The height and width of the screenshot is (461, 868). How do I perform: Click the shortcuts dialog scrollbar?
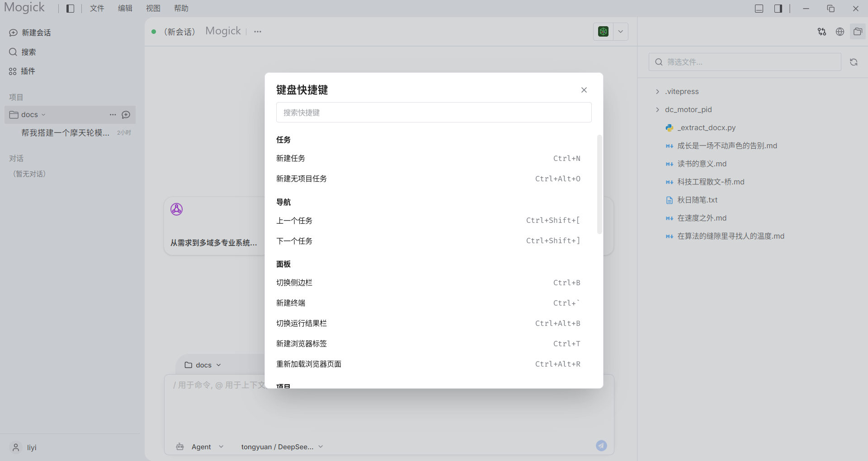599,184
